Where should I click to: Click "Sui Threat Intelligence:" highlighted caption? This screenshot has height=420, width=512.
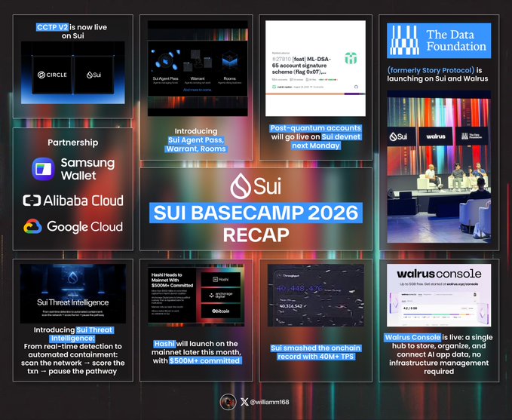(81, 334)
